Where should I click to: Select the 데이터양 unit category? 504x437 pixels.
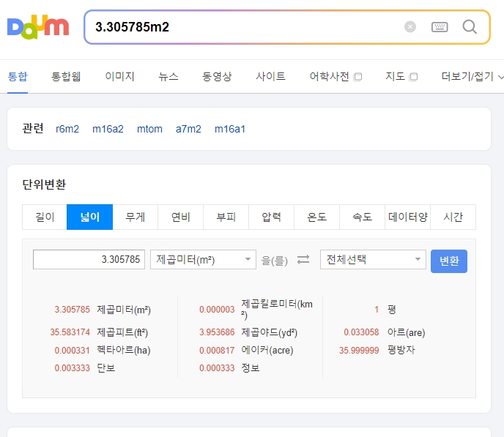(408, 217)
